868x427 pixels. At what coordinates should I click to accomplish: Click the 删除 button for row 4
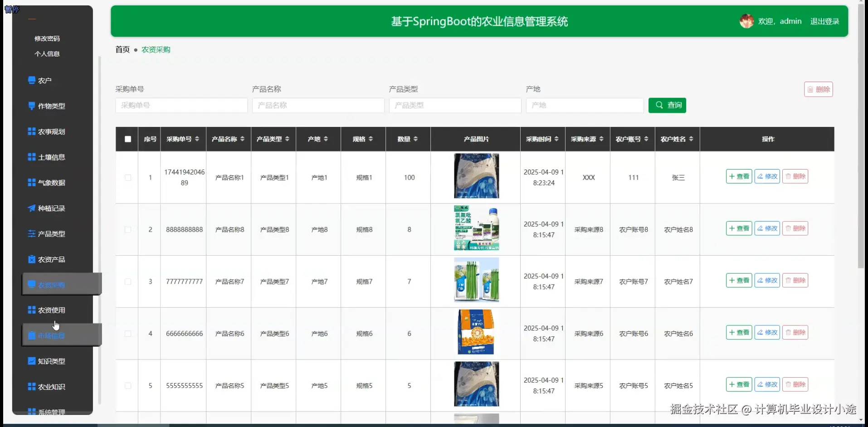click(x=795, y=332)
